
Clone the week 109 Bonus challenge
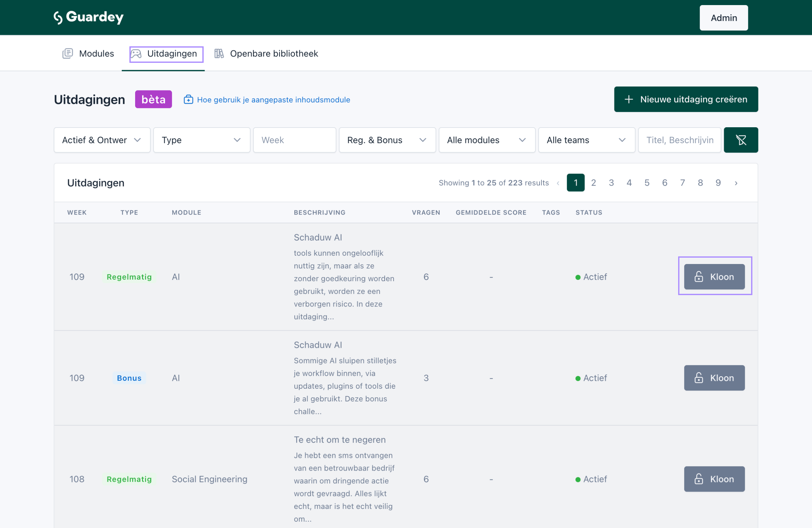tap(714, 378)
